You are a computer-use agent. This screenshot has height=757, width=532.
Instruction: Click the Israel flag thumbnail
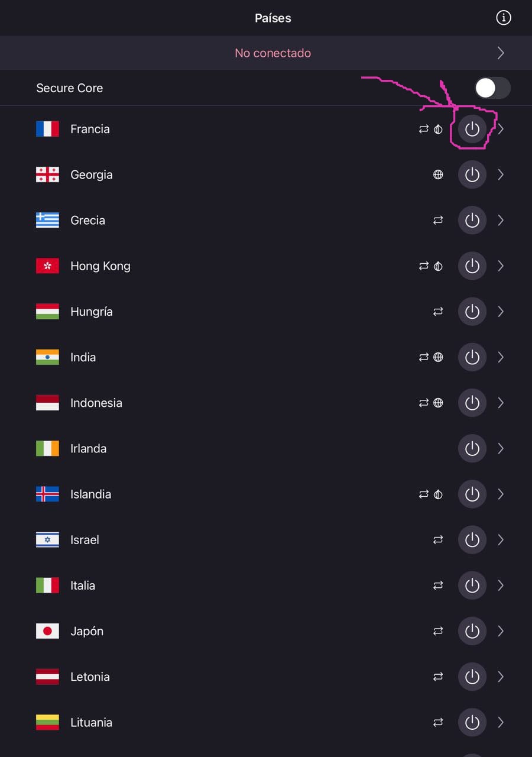click(x=47, y=539)
